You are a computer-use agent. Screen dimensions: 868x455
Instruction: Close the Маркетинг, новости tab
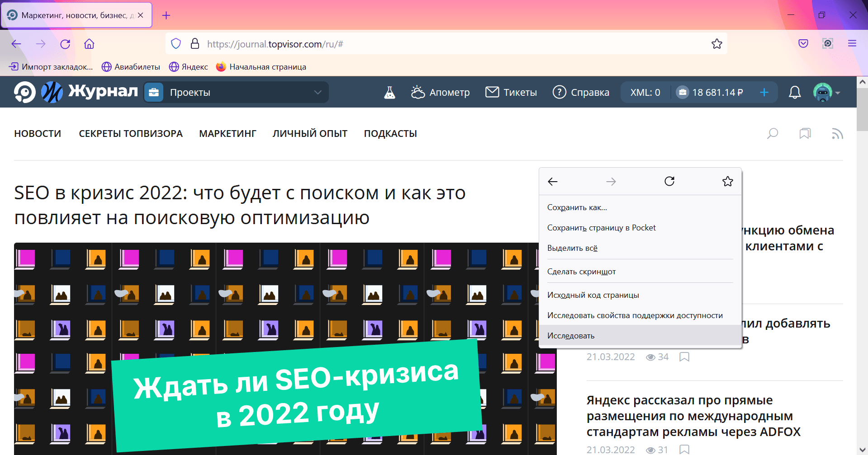141,15
